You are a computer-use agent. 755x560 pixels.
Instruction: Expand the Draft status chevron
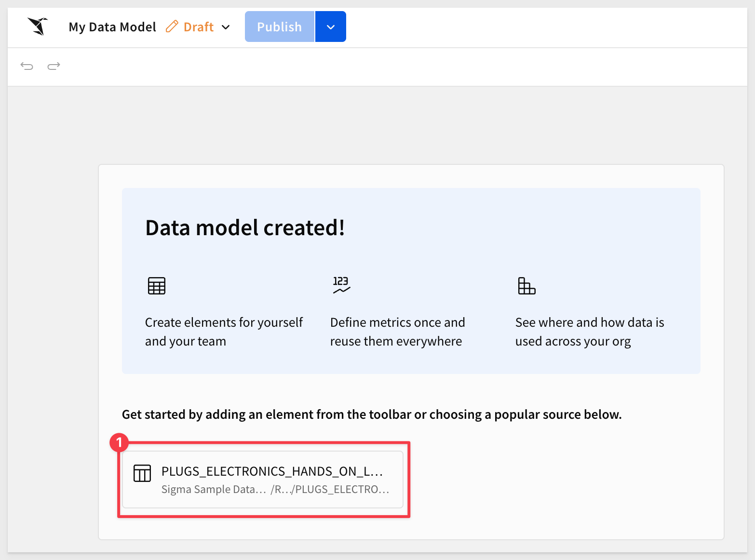click(226, 27)
